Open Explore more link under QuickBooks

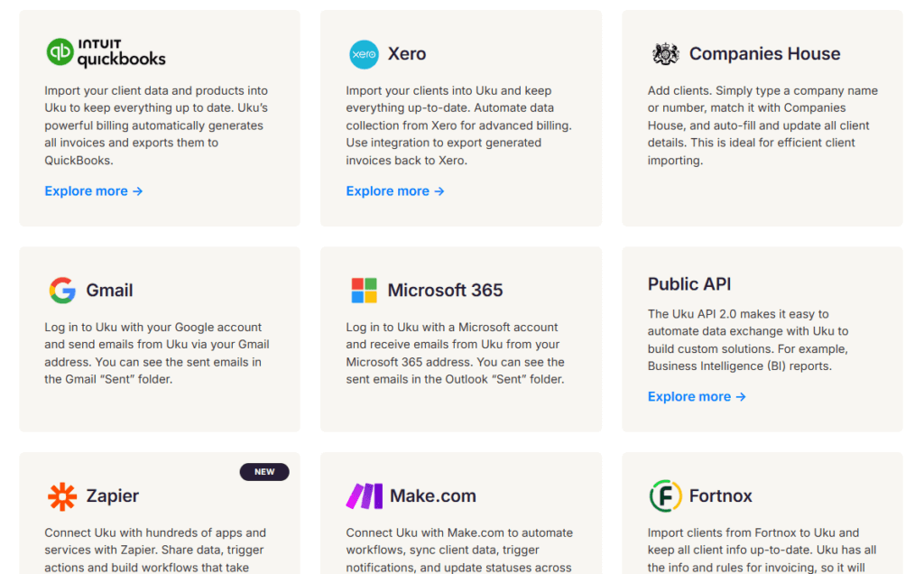(x=94, y=191)
